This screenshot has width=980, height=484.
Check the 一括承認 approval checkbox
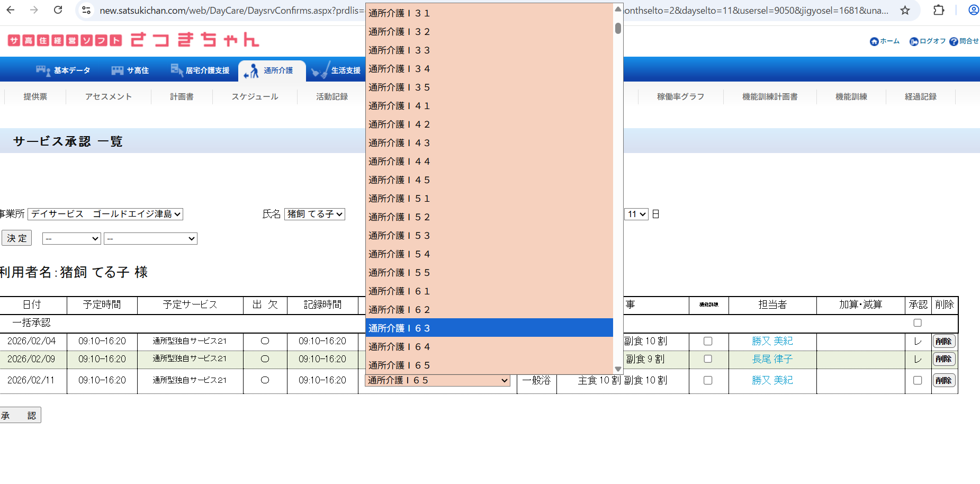tap(918, 323)
